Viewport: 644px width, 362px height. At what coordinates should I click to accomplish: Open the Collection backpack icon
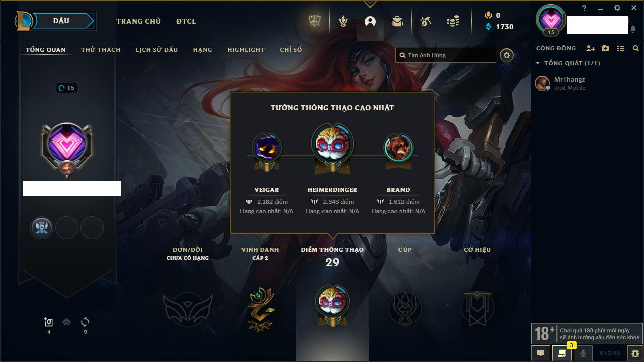click(397, 21)
